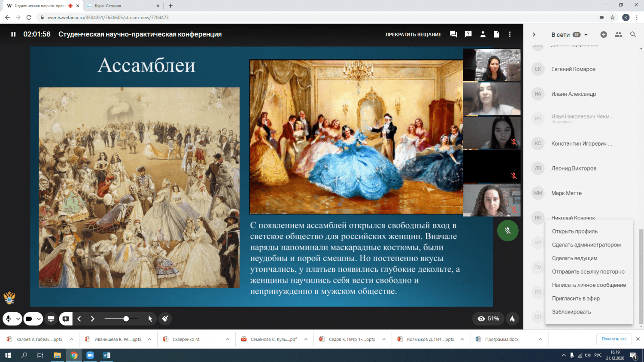Click the browser address bar URL

(x=108, y=18)
